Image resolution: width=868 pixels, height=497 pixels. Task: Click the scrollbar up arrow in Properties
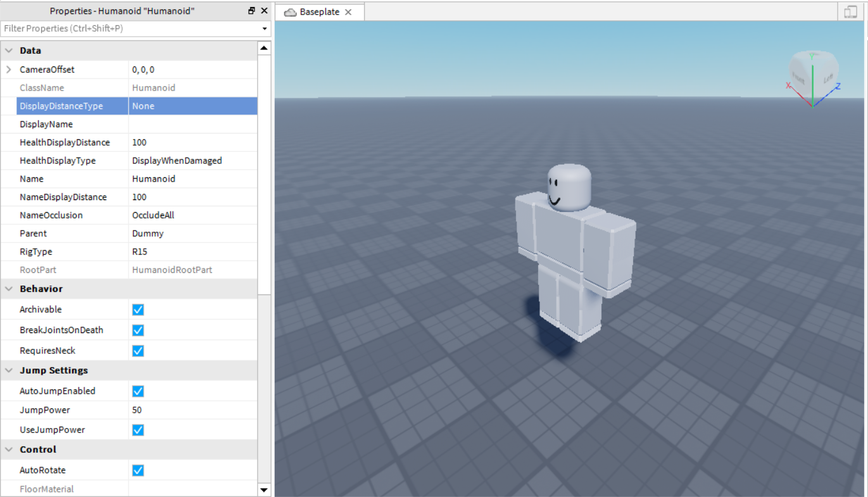(x=264, y=48)
